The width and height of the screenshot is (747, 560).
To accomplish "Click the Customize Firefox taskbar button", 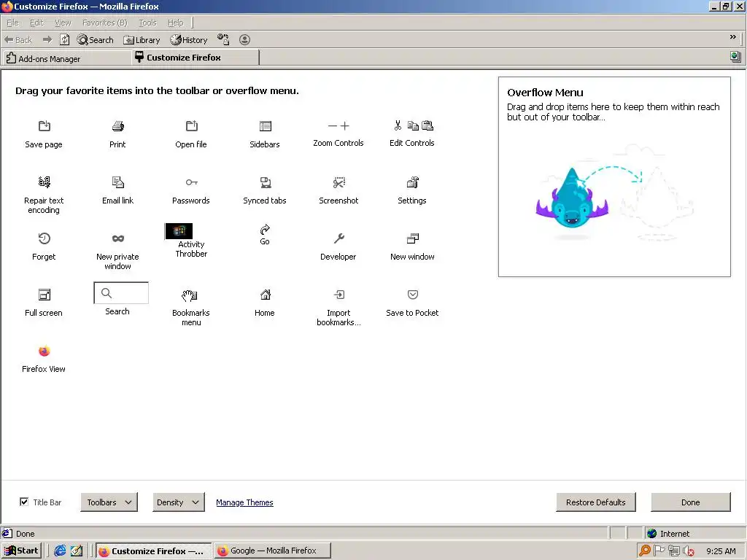I will coord(153,551).
